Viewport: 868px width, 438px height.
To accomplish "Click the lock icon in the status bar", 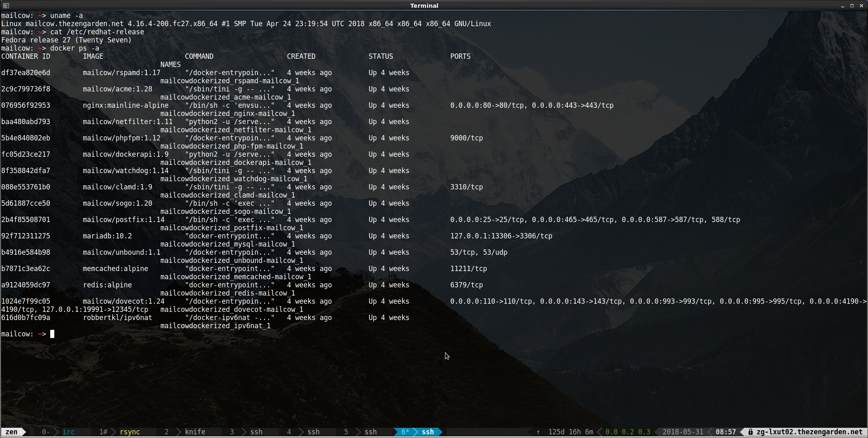I will coord(750,432).
